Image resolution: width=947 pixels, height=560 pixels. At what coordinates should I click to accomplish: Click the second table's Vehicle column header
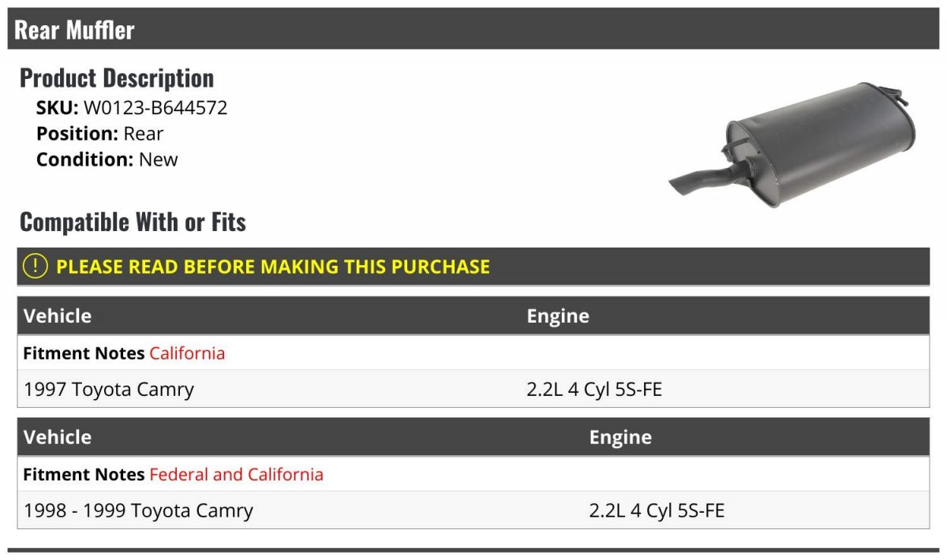58,438
